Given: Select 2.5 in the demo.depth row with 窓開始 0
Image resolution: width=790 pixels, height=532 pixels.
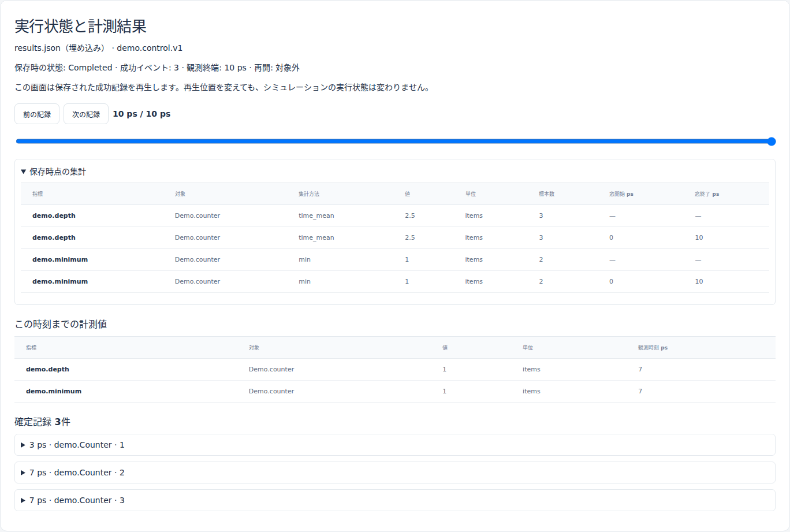Looking at the screenshot, I should (x=410, y=237).
